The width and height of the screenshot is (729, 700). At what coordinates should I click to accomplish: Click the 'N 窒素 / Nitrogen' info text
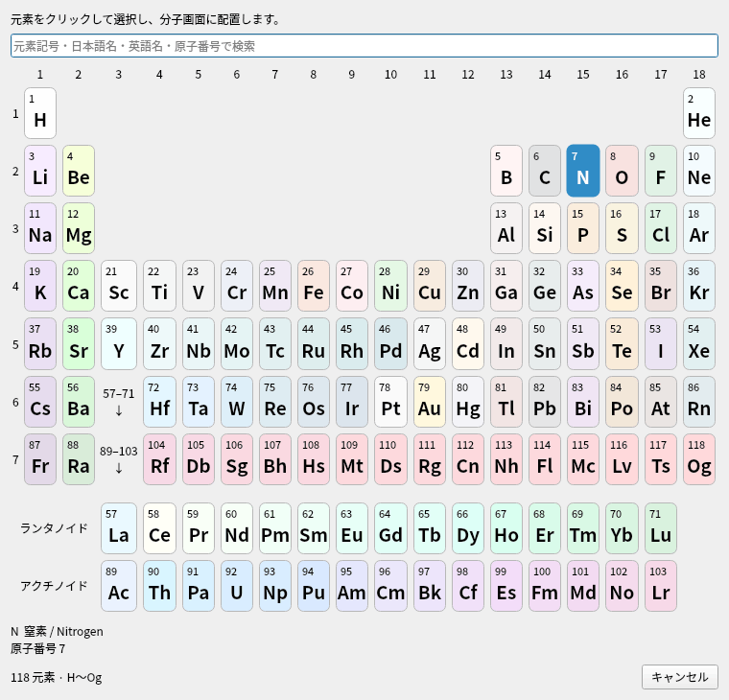click(57, 631)
